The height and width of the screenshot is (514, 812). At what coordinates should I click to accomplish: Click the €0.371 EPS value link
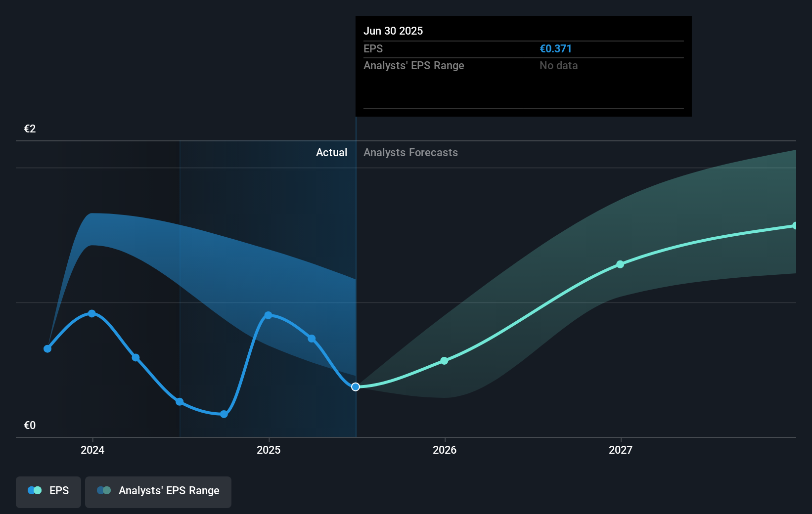point(555,48)
